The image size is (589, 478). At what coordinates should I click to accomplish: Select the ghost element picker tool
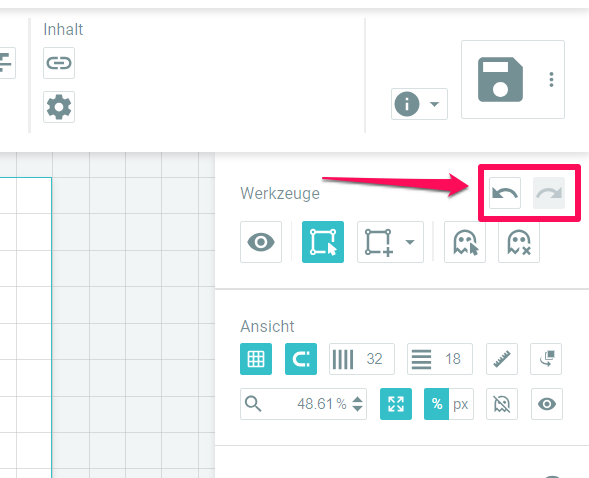(x=465, y=242)
